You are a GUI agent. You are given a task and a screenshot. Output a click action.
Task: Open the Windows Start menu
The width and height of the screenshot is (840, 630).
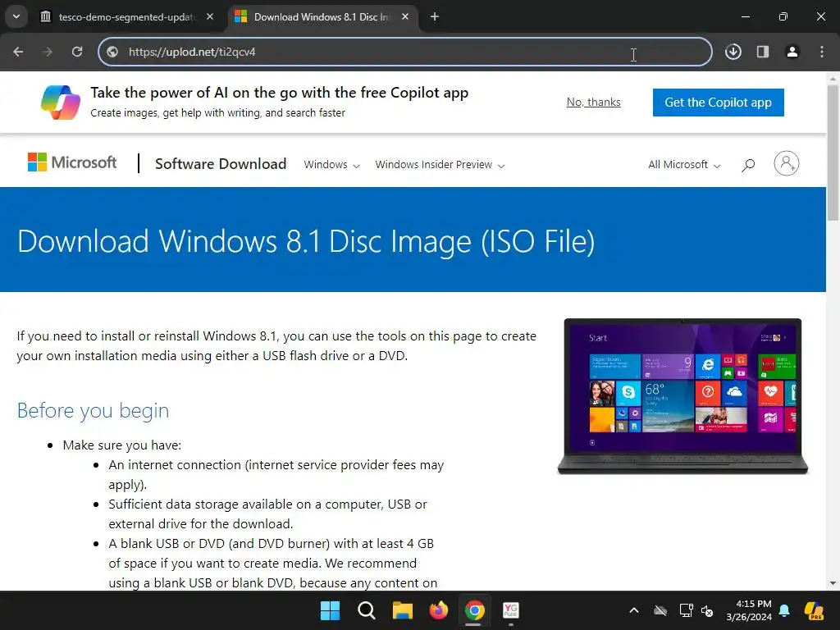click(330, 610)
